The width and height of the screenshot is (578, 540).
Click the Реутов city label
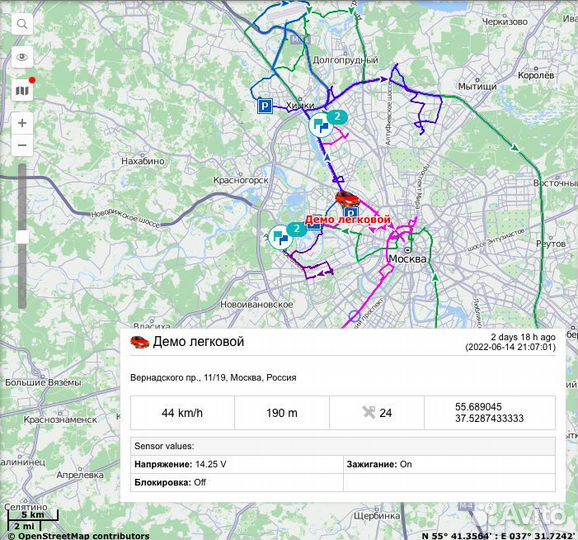pyautogui.click(x=551, y=244)
